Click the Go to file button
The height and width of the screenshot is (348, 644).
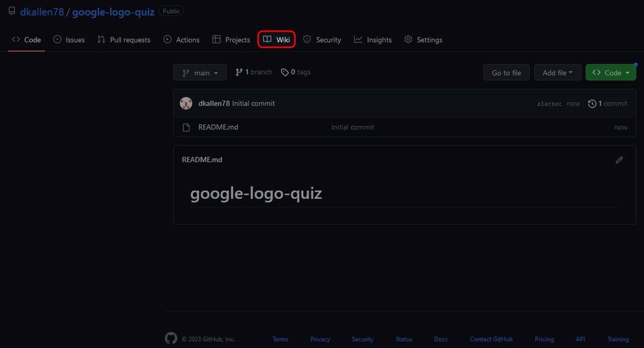pyautogui.click(x=506, y=72)
